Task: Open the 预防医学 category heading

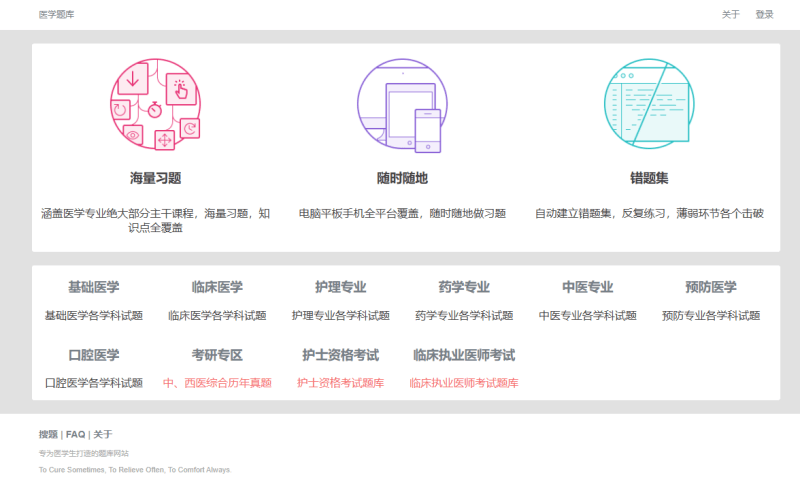Action: tap(711, 287)
